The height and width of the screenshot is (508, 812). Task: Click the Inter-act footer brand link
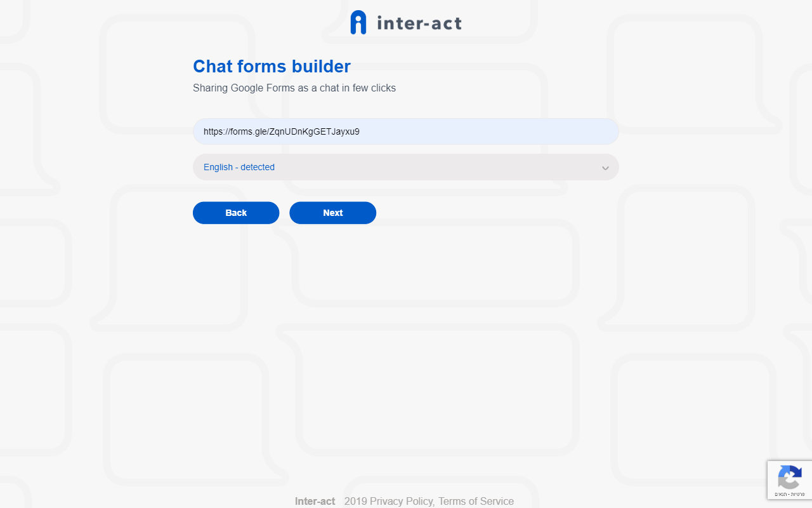point(315,501)
